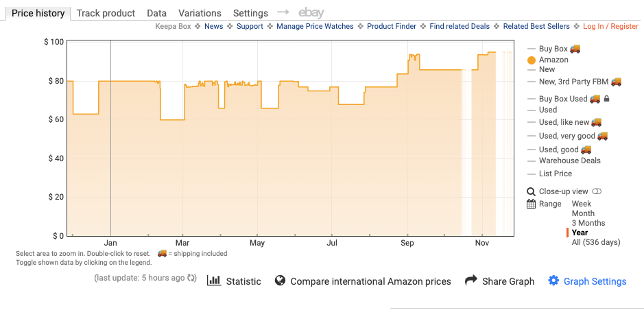The height and width of the screenshot is (319, 644).
Task: Click the Graph Settings gear icon
Action: pyautogui.click(x=553, y=281)
